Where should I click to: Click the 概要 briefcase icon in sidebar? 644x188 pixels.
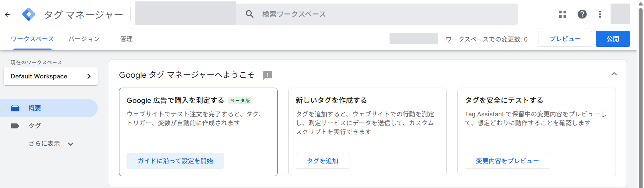[15, 108]
